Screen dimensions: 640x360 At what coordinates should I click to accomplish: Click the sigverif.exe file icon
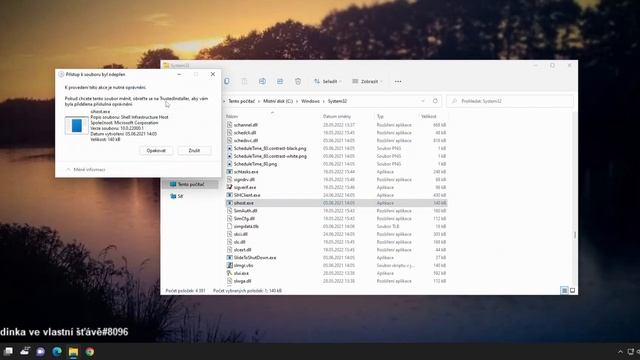[x=229, y=187]
